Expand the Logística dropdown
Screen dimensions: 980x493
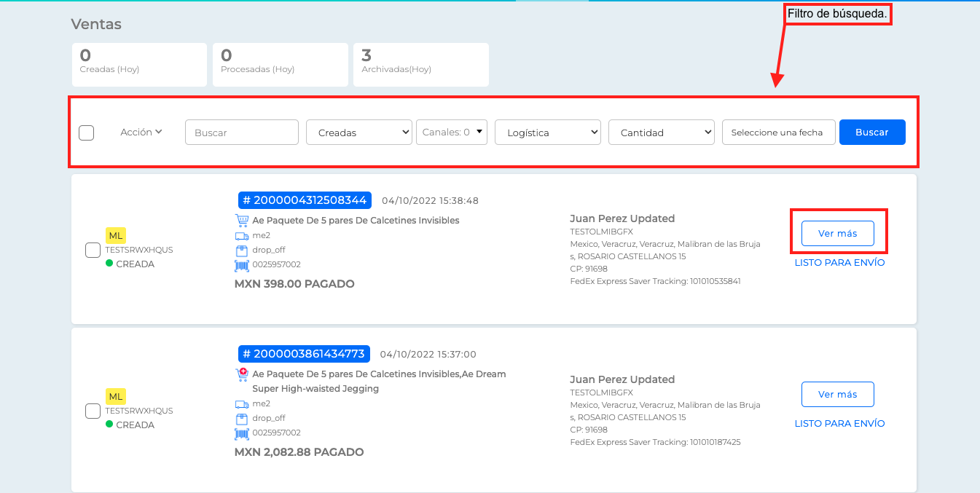(x=548, y=133)
